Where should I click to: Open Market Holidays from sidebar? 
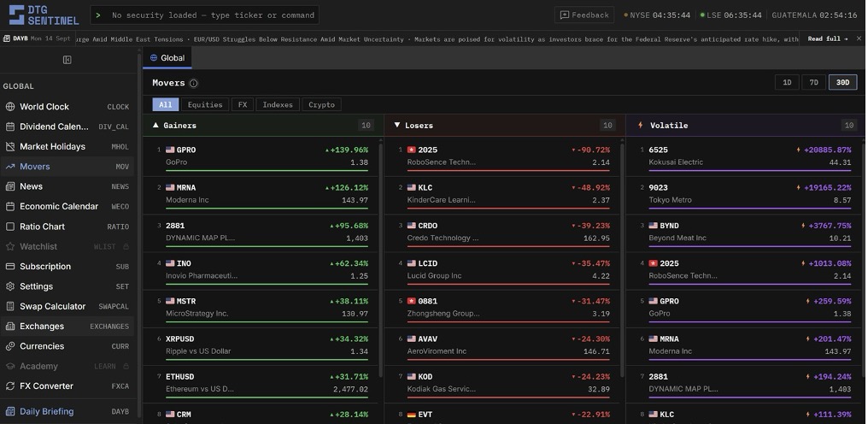tap(67, 146)
